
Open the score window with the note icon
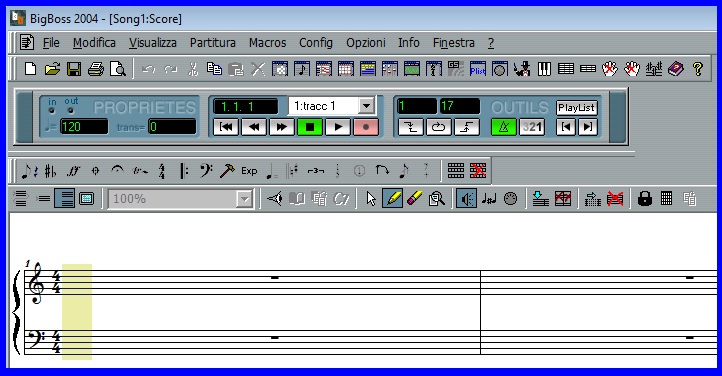[302, 69]
